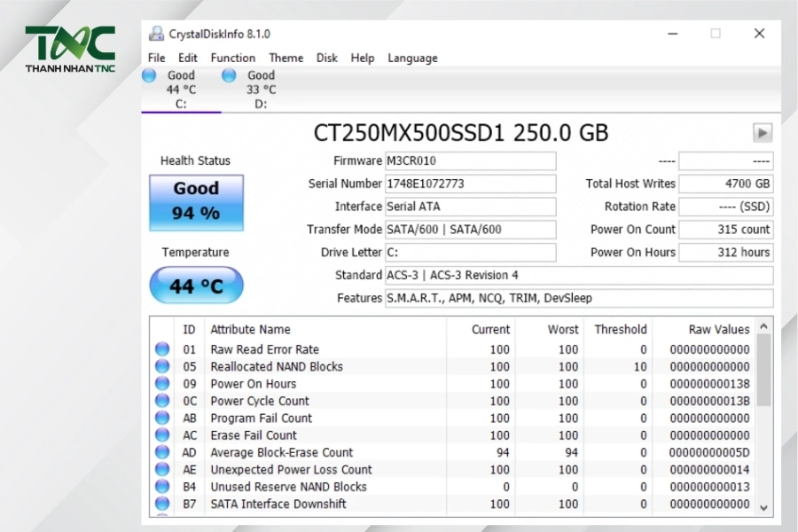
Task: Click the next disk arrow button
Action: click(x=763, y=133)
